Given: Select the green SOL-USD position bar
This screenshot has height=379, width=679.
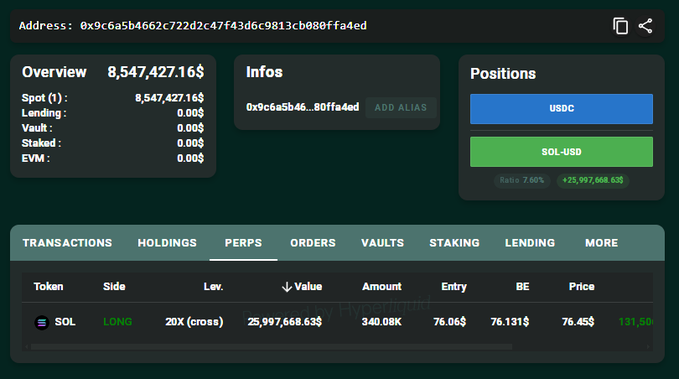Looking at the screenshot, I should pos(561,152).
